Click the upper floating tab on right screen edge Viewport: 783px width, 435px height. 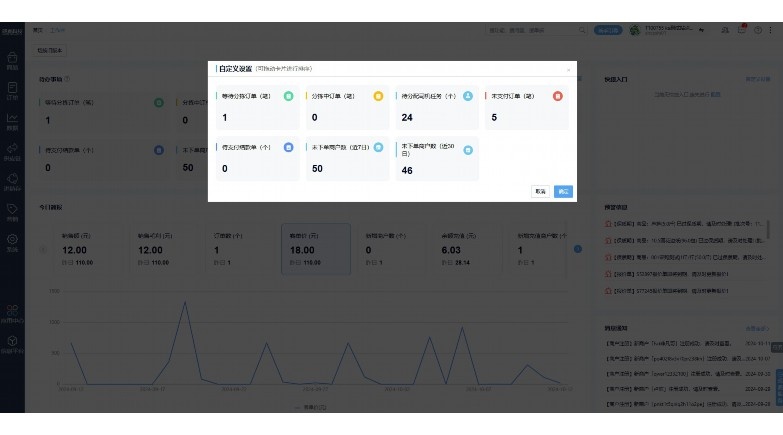pyautogui.click(x=777, y=347)
